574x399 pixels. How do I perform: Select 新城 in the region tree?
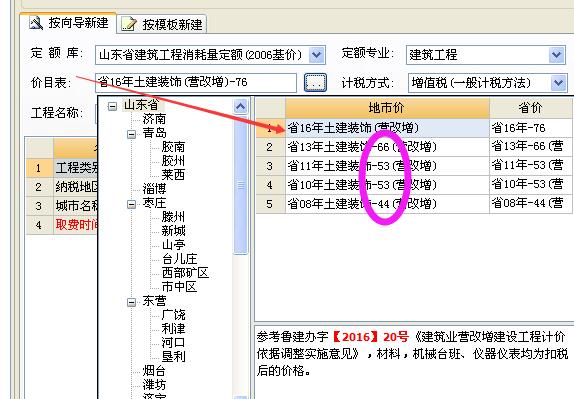click(x=173, y=231)
